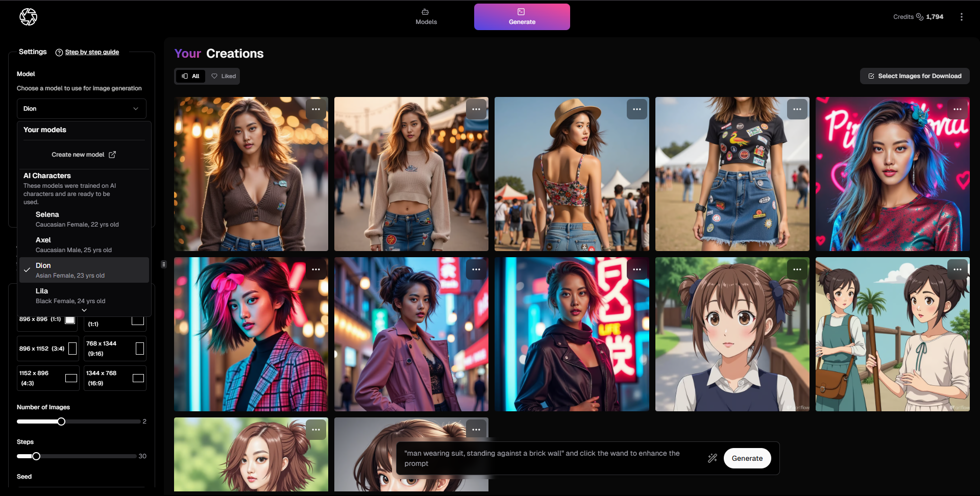This screenshot has height=496, width=980.
Task: Collapse the Settings panel
Action: click(164, 264)
